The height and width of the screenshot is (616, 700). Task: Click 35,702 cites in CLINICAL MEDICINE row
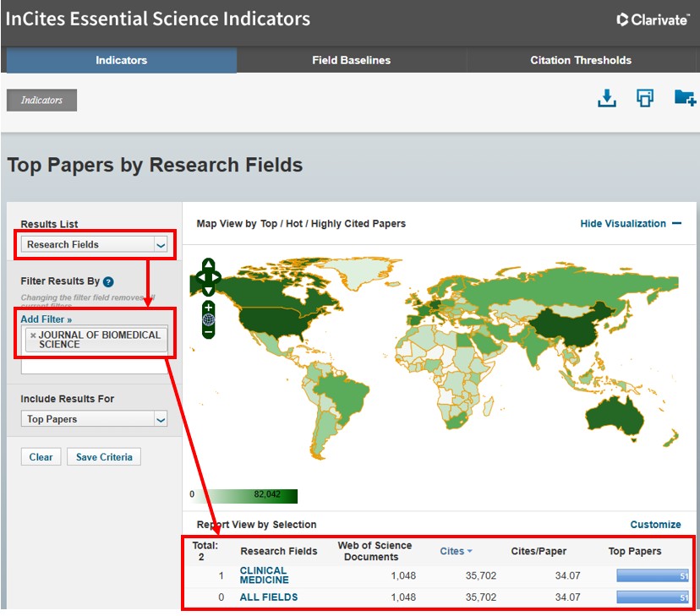(481, 575)
